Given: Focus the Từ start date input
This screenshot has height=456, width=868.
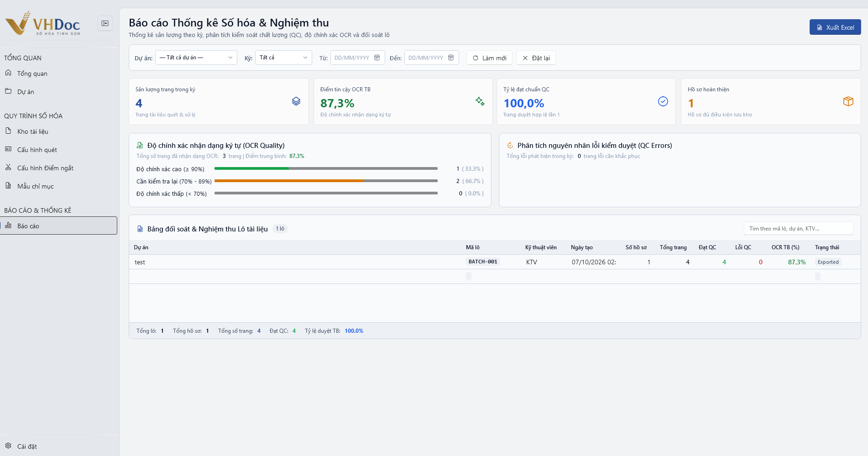Looking at the screenshot, I should click(358, 58).
